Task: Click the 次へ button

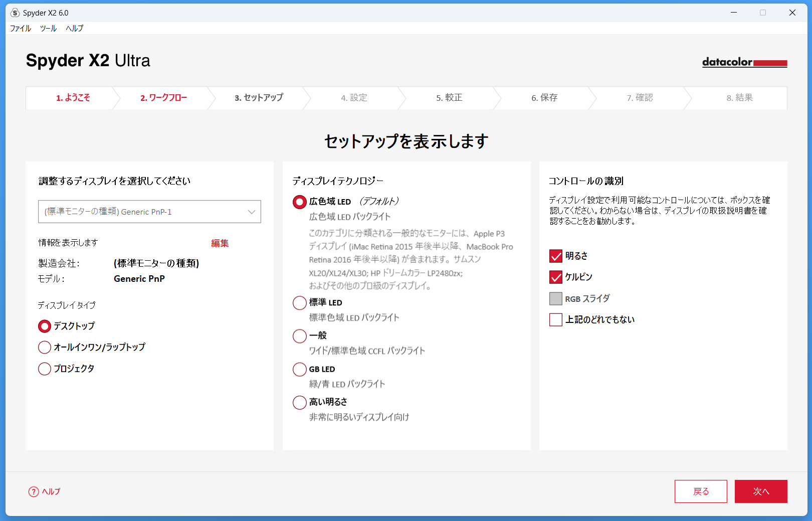Action: tap(761, 491)
